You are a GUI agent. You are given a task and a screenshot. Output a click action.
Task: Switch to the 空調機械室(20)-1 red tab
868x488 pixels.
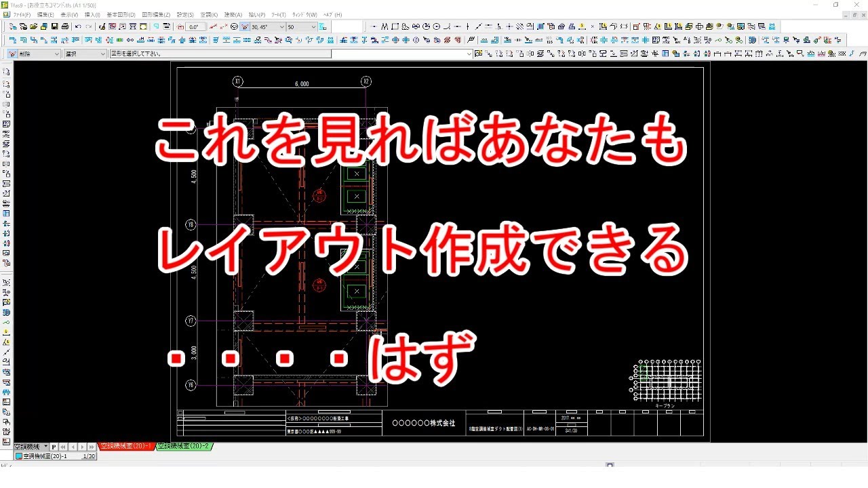(x=126, y=446)
